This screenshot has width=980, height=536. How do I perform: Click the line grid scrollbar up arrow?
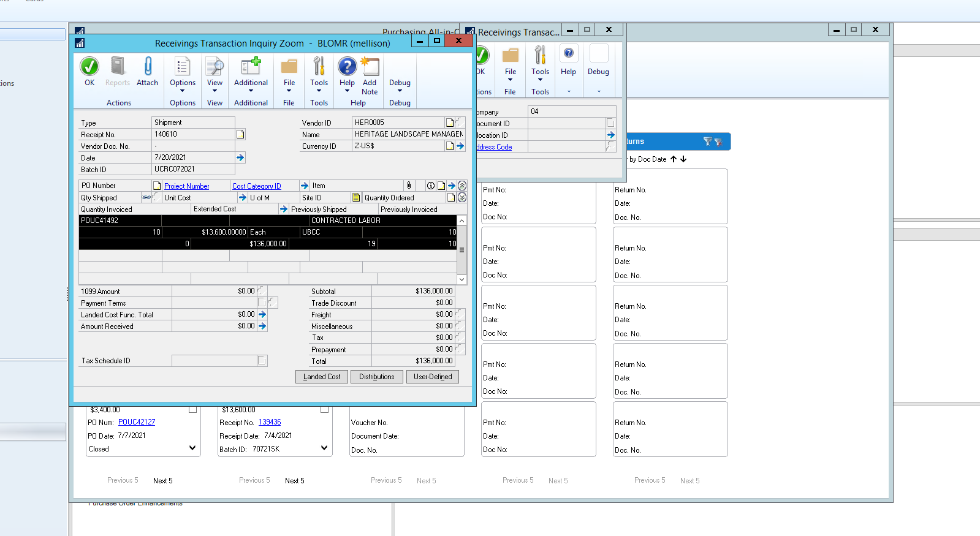pos(462,221)
